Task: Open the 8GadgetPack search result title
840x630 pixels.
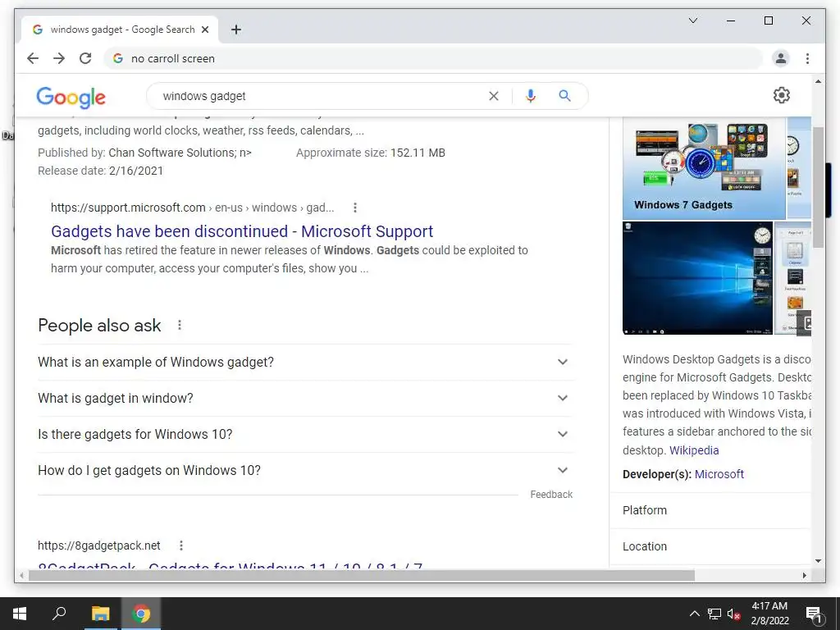Action: pyautogui.click(x=231, y=565)
